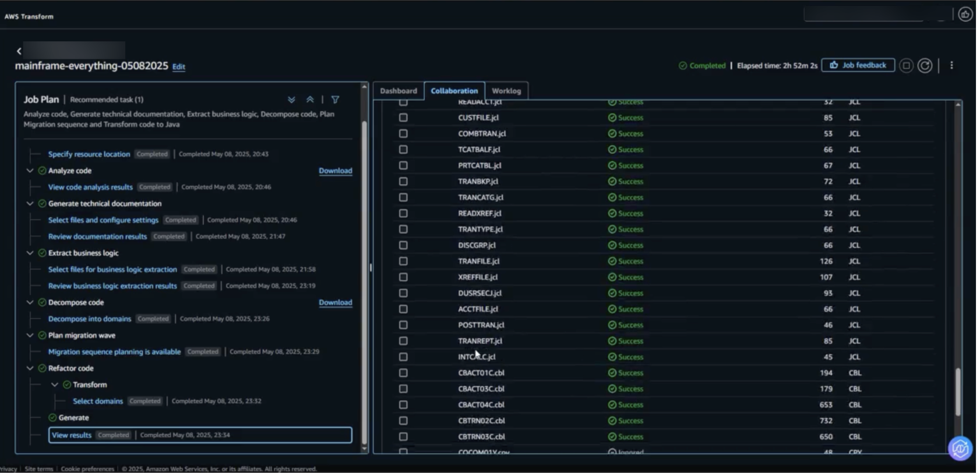Click the green check beside Analyze code
This screenshot has height=473, width=980.
(42, 171)
